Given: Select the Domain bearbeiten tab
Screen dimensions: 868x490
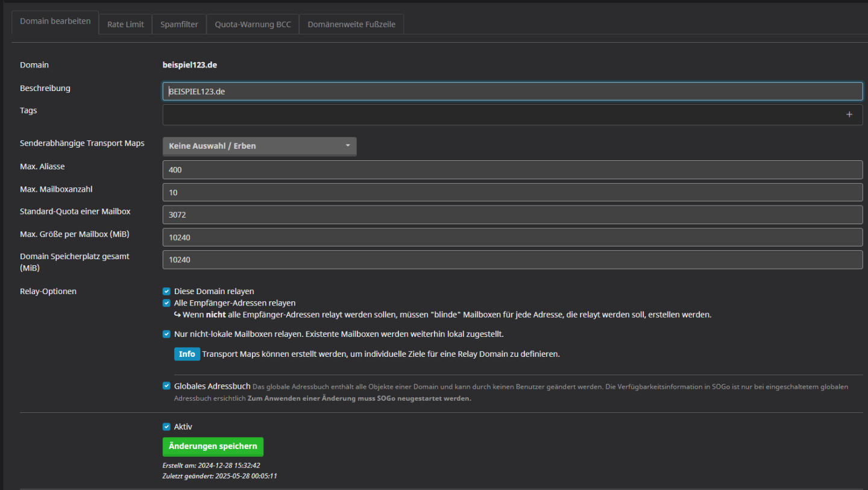Looking at the screenshot, I should (55, 21).
